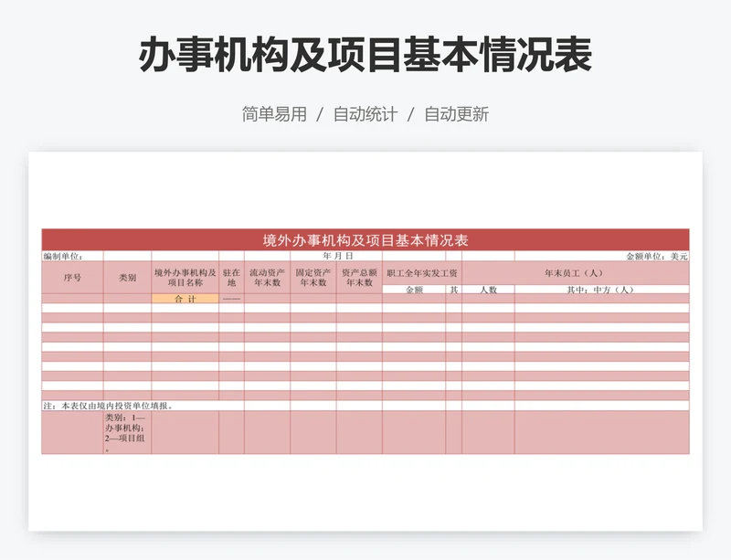Select the 职工全年实发工资 header

[x=422, y=273]
